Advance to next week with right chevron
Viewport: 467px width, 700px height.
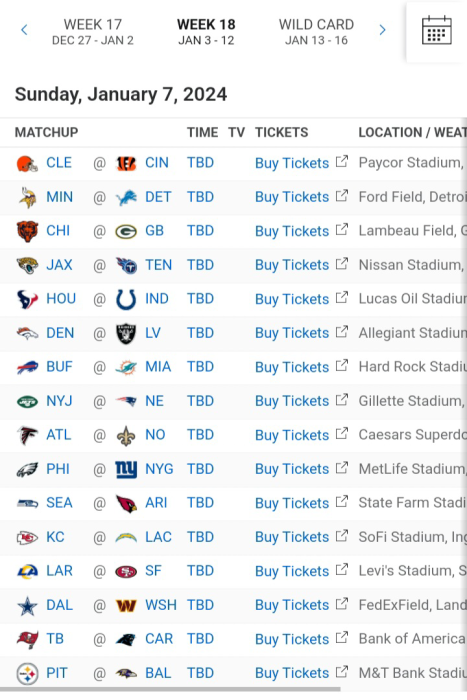point(382,30)
